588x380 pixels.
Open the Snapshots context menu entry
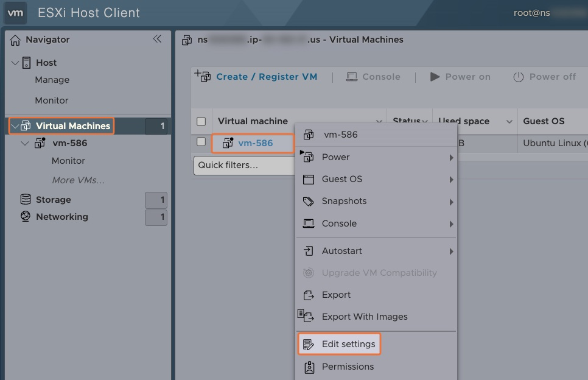click(377, 202)
